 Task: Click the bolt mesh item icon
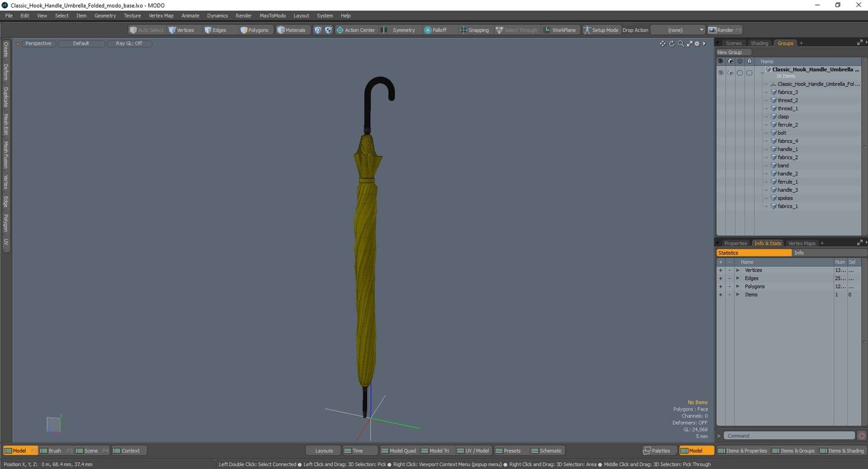pyautogui.click(x=774, y=133)
